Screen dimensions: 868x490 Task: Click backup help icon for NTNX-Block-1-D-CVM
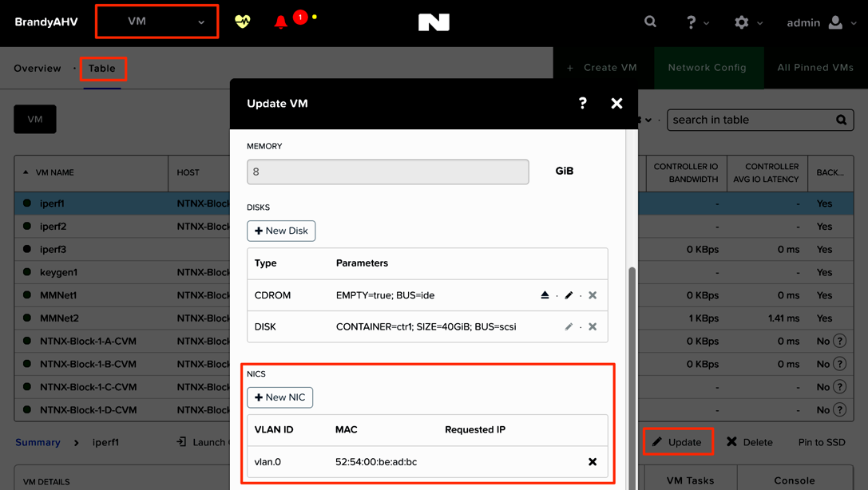pos(840,410)
